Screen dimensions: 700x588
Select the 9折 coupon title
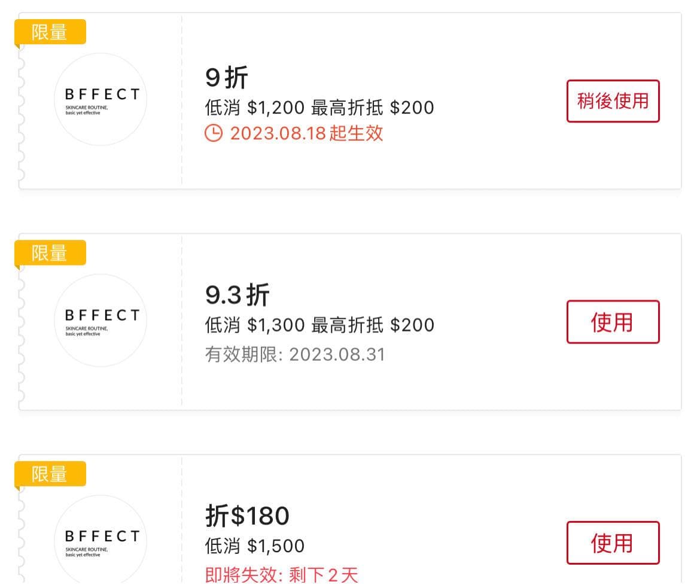(227, 78)
